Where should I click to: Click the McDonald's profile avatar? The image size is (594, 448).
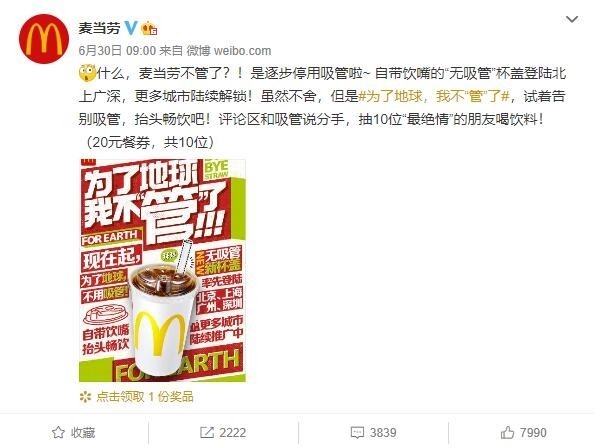(x=44, y=39)
